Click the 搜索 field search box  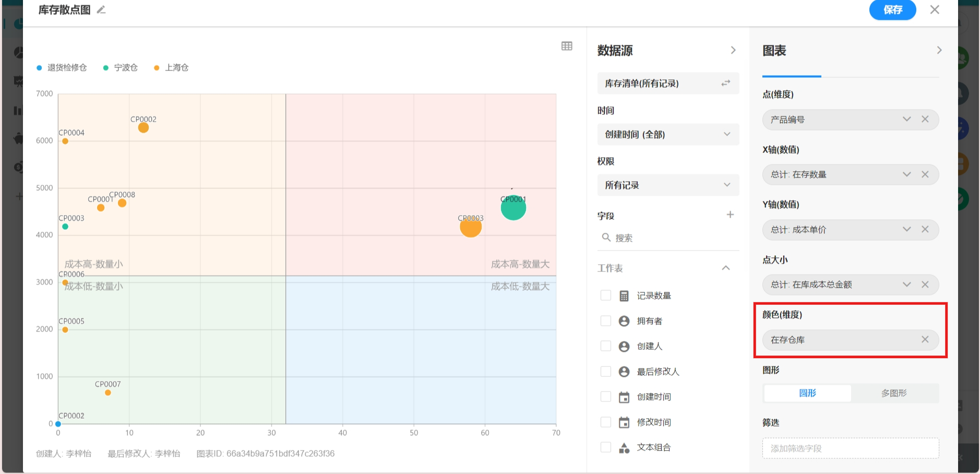[668, 238]
